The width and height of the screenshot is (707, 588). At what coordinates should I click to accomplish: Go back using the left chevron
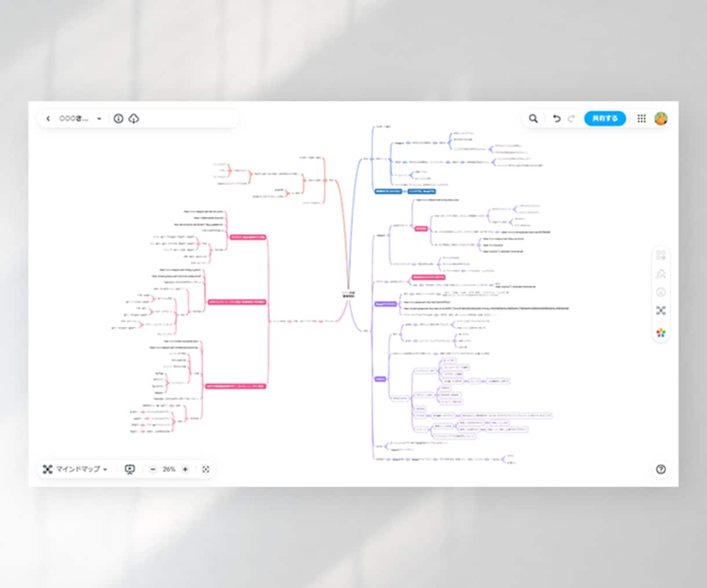[48, 119]
